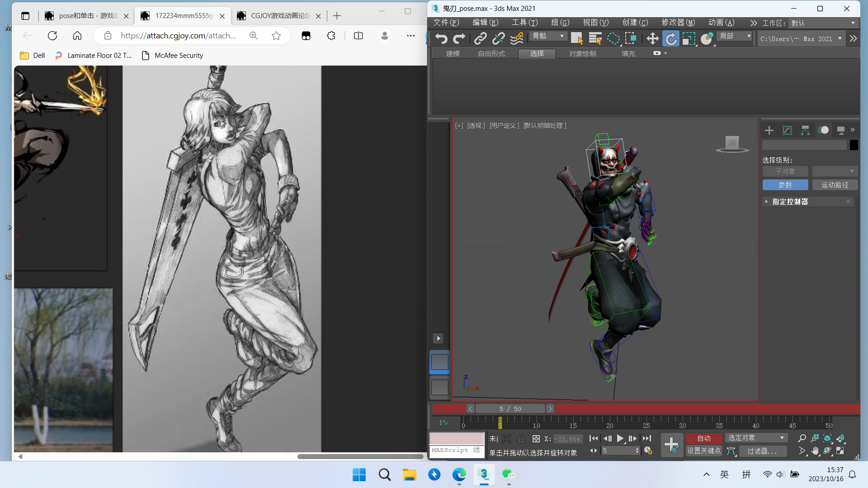Choose the Select Object arrow tool
This screenshot has width=868, height=488.
[577, 39]
